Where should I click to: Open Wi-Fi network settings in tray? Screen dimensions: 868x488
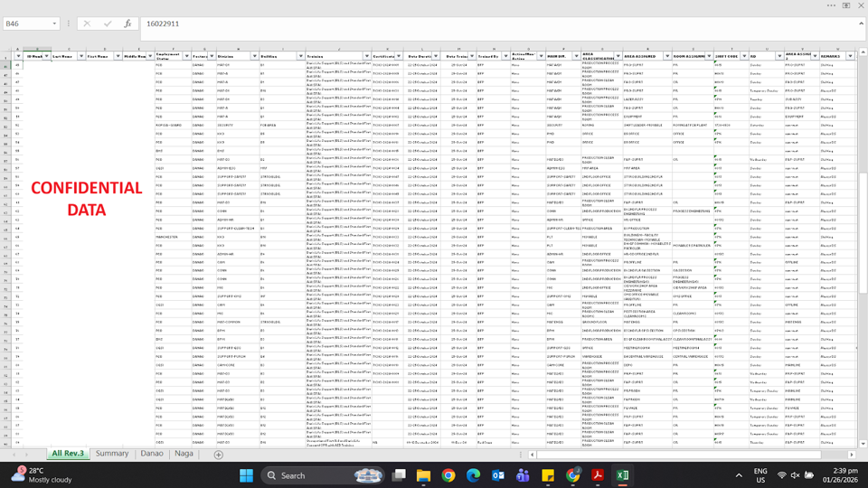point(781,475)
